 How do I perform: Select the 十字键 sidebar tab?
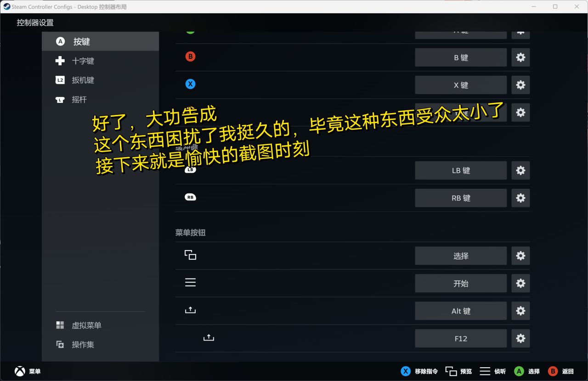pyautogui.click(x=83, y=61)
